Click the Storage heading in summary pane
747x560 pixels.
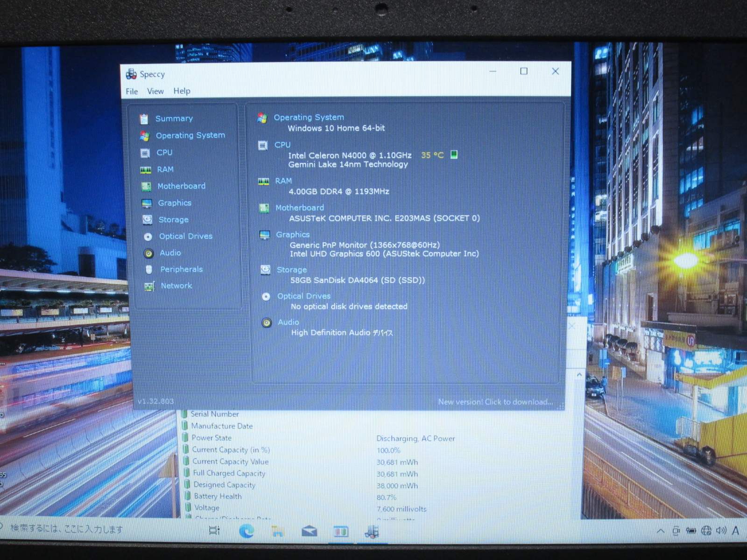click(292, 270)
